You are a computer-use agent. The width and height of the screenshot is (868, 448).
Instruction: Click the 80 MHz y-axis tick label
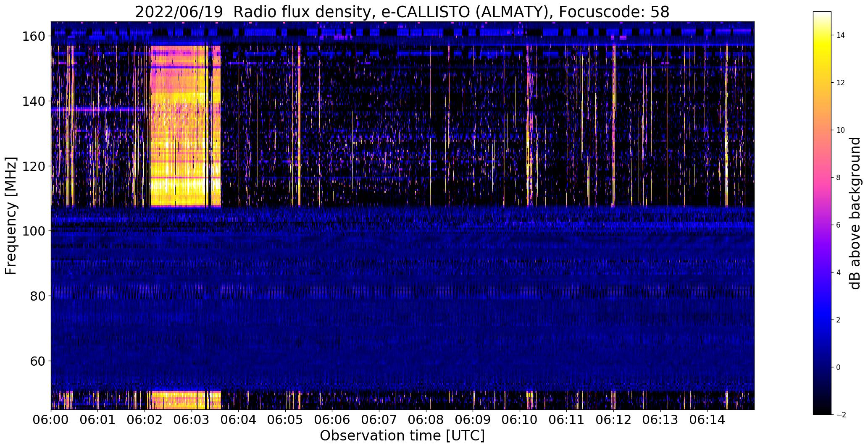click(38, 296)
